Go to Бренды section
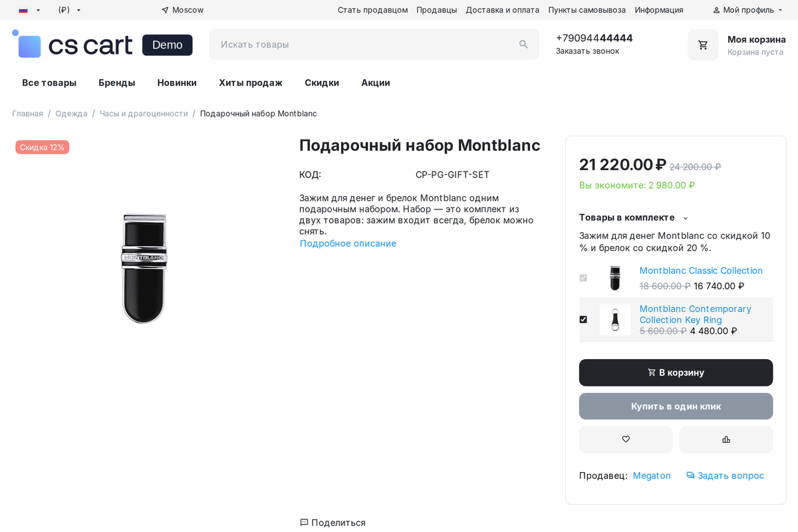 click(x=117, y=82)
